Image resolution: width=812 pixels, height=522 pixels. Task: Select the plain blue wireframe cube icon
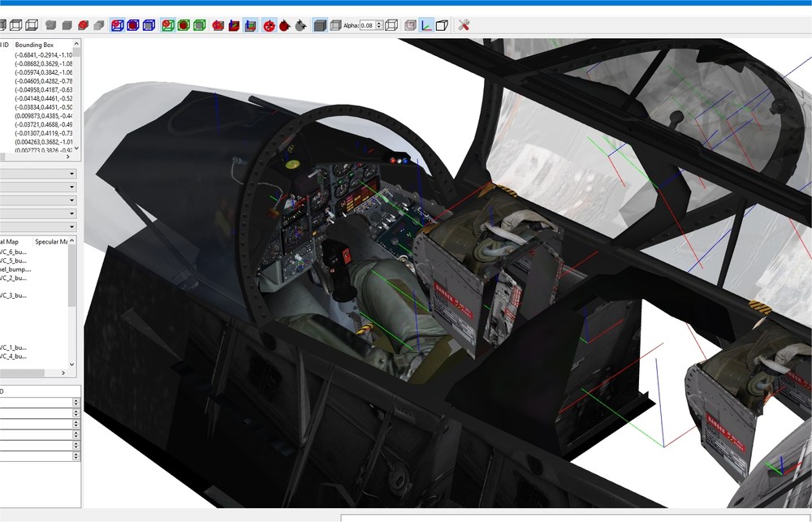pos(149,25)
